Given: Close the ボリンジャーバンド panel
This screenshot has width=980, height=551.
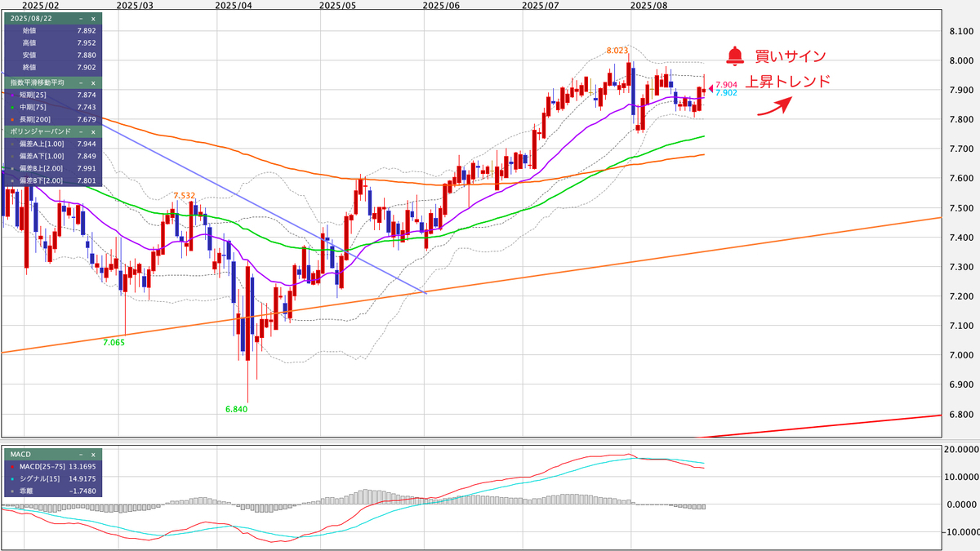Looking at the screenshot, I should (x=93, y=131).
